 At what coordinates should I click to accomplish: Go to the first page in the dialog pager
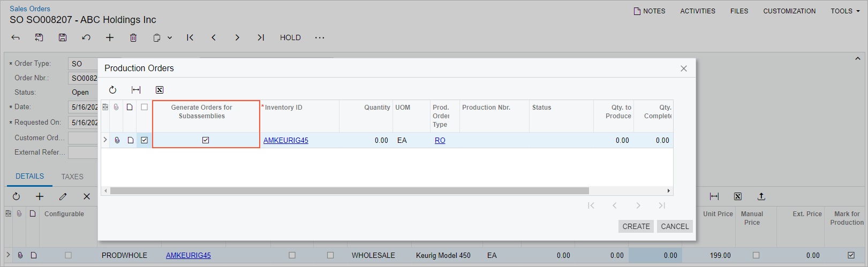pyautogui.click(x=591, y=205)
